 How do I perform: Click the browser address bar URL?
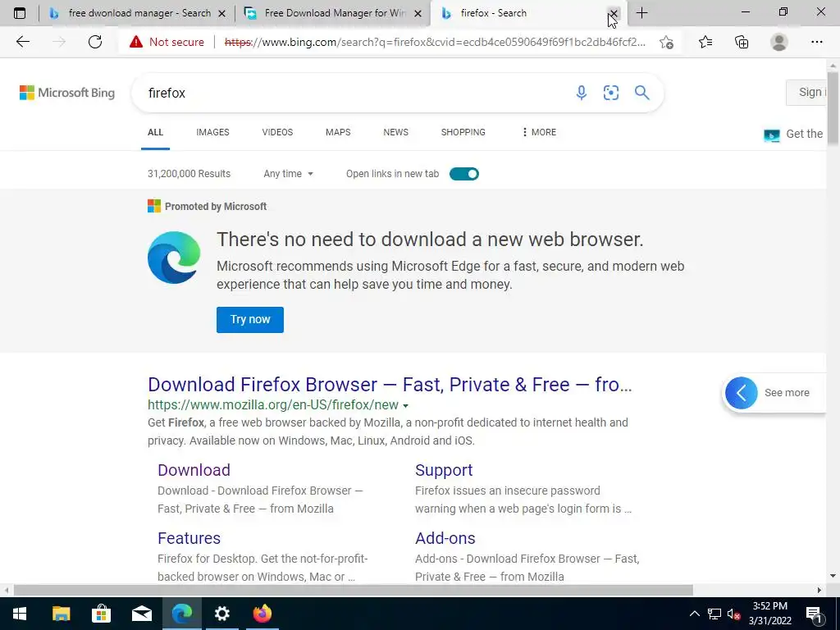click(x=435, y=42)
